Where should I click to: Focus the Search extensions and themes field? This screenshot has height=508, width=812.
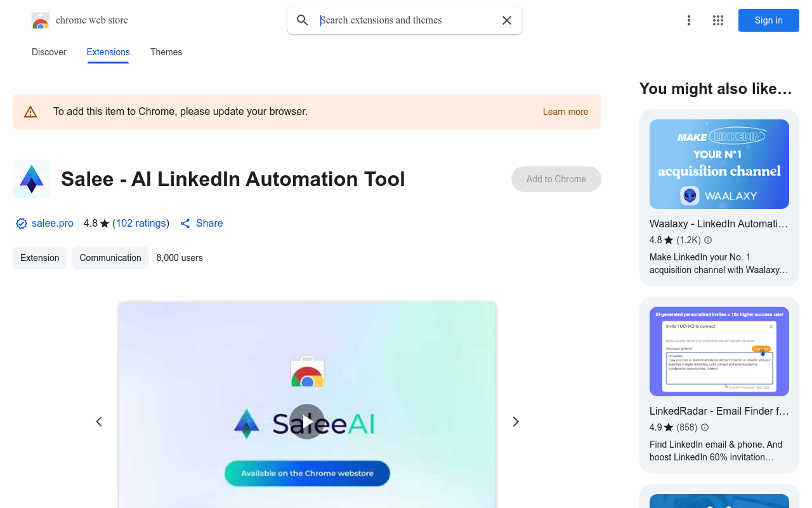coord(406,20)
